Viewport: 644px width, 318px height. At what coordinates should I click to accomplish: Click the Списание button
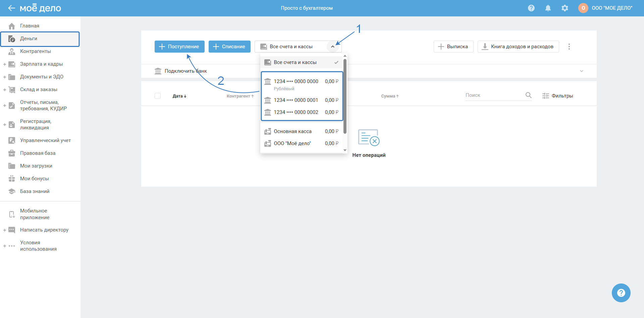click(229, 47)
